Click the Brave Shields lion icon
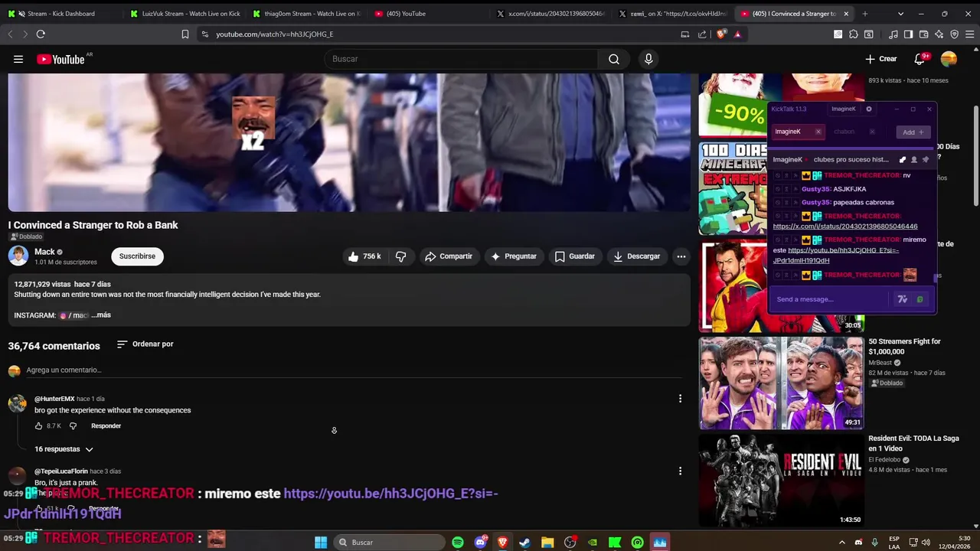The height and width of the screenshot is (551, 980). (x=720, y=34)
